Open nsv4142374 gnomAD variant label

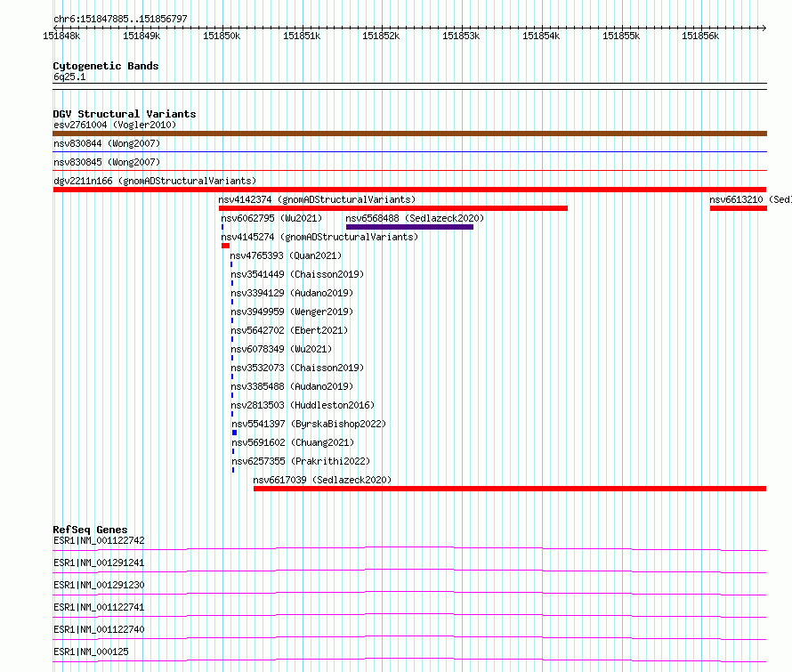pos(317,199)
